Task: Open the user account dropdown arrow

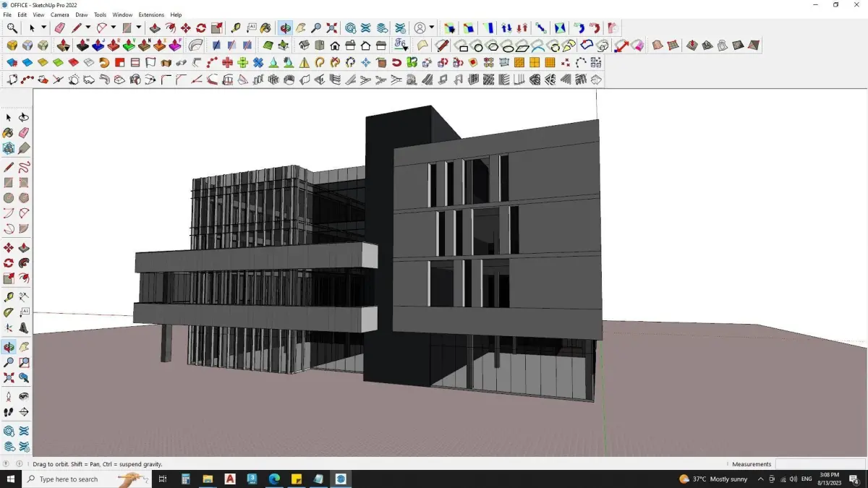Action: pyautogui.click(x=432, y=27)
